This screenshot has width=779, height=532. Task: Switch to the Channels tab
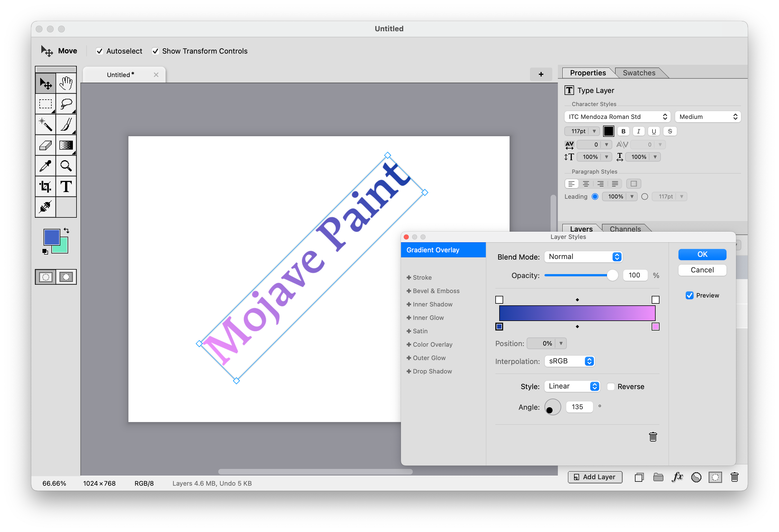tap(625, 229)
